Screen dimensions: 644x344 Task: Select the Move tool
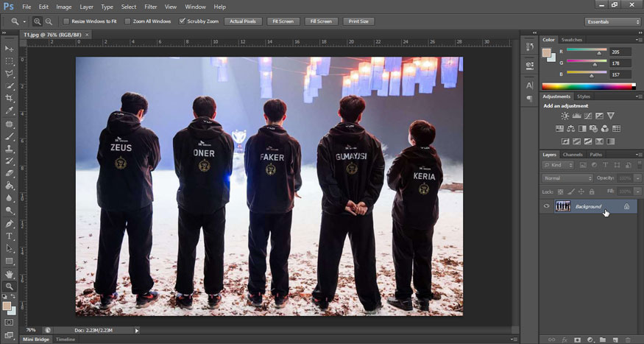[10, 49]
